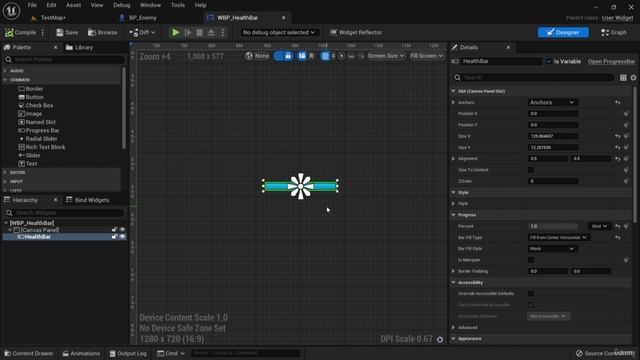Open DPI scale settings gear
The image size is (640, 360).
point(440,339)
